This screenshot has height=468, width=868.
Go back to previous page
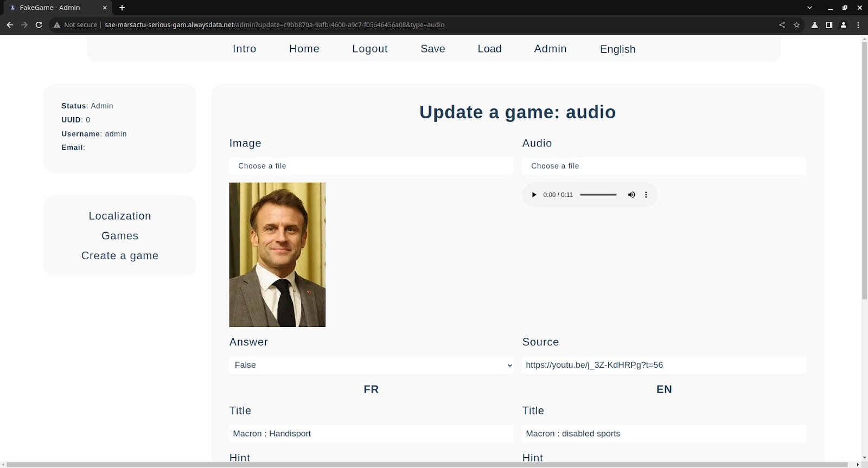pyautogui.click(x=10, y=25)
